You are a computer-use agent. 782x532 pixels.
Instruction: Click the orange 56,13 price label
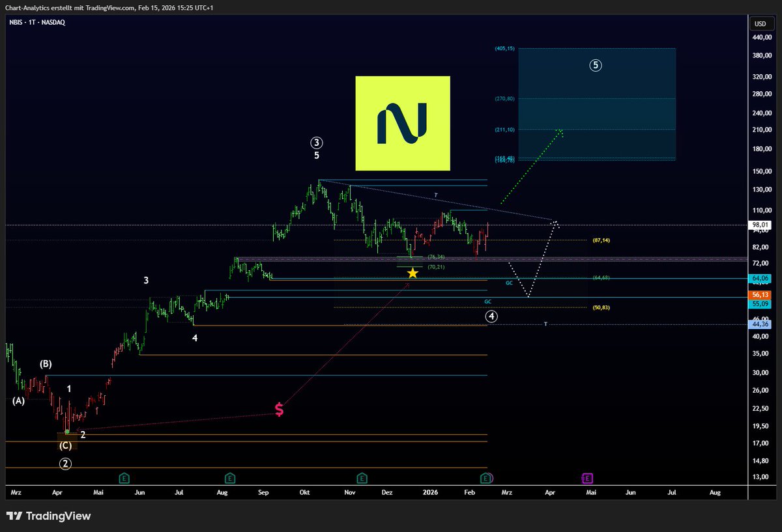760,294
